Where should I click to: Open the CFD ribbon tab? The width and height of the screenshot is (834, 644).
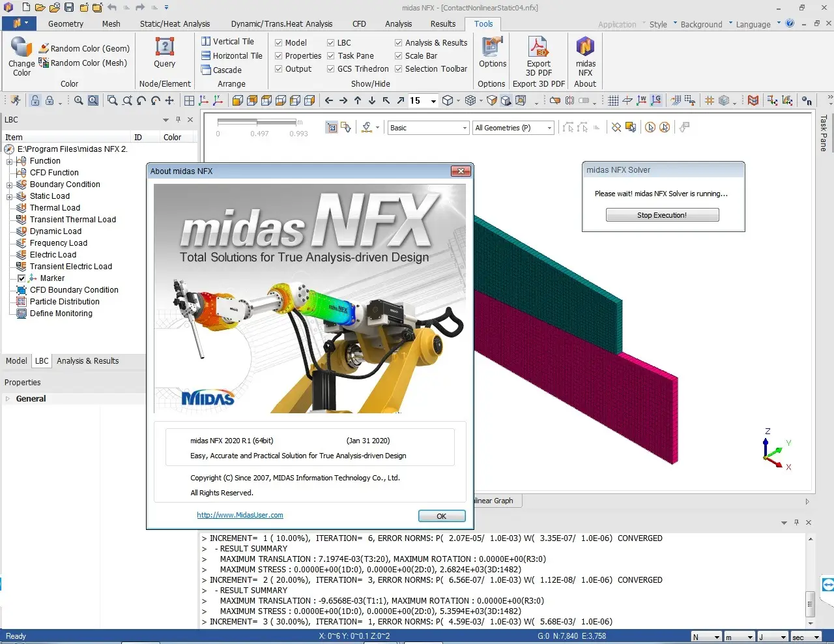359,23
